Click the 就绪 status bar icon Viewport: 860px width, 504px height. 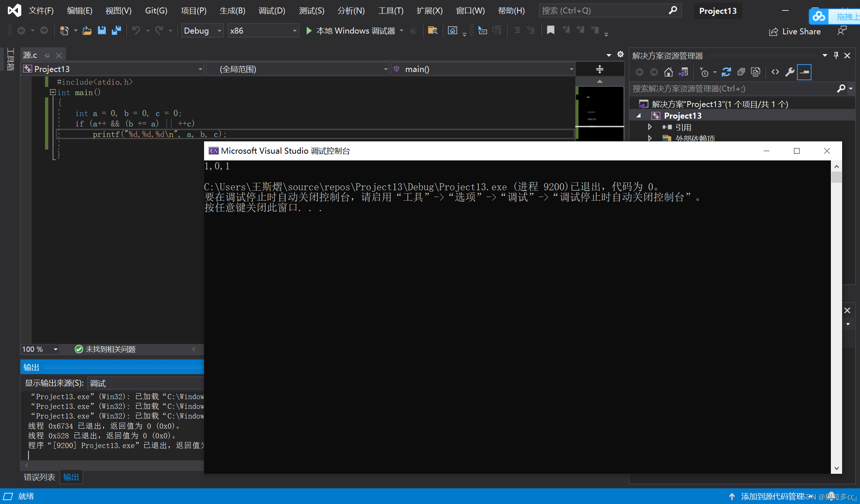8,497
